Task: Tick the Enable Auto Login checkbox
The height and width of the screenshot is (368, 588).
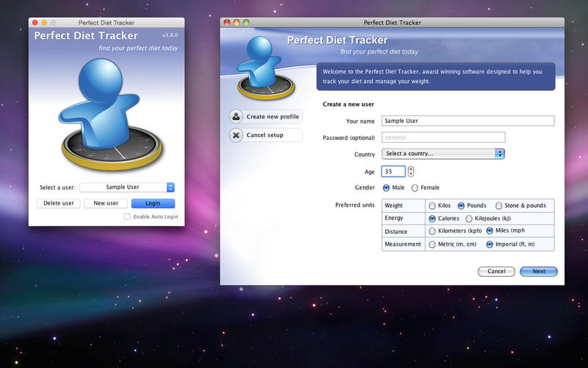Action: click(127, 216)
